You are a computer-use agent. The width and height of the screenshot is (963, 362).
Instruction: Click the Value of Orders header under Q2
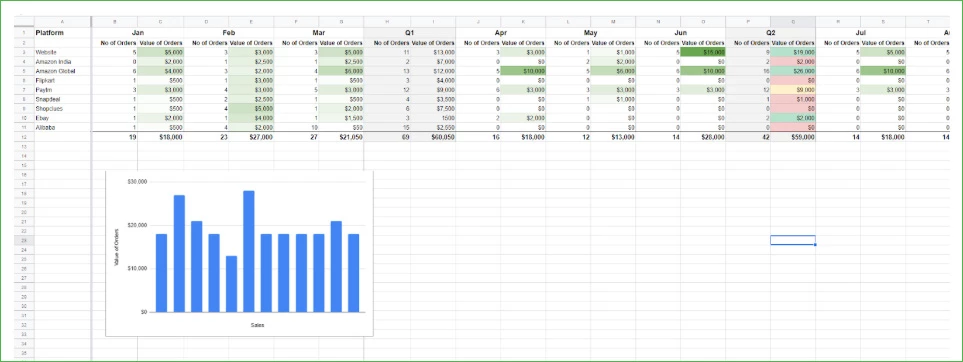click(x=793, y=43)
